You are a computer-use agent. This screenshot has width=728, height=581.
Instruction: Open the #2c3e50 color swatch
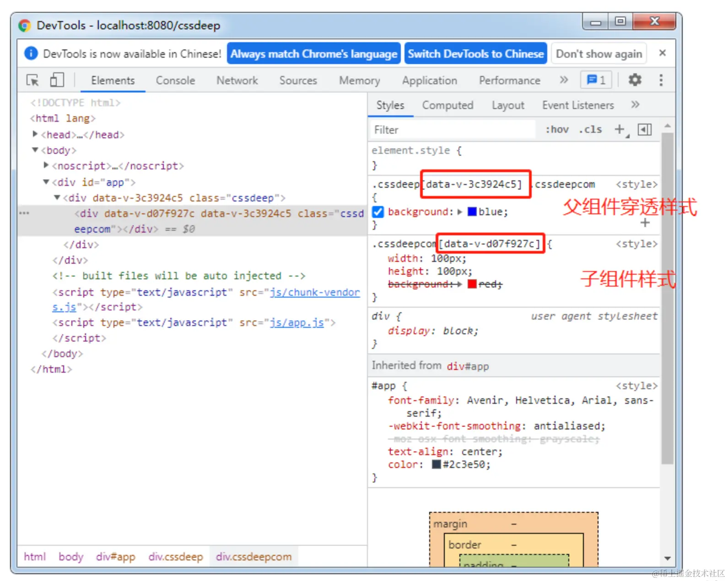pos(437,464)
